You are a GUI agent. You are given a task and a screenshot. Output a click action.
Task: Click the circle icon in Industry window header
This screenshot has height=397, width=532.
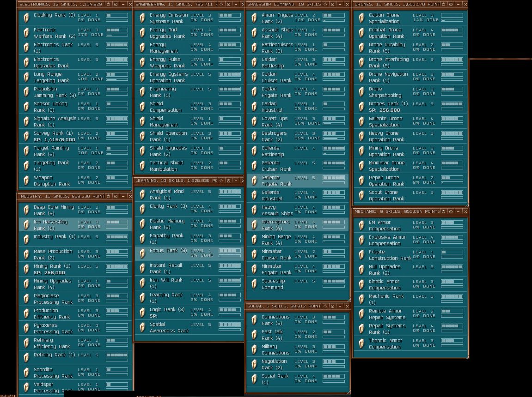[116, 196]
